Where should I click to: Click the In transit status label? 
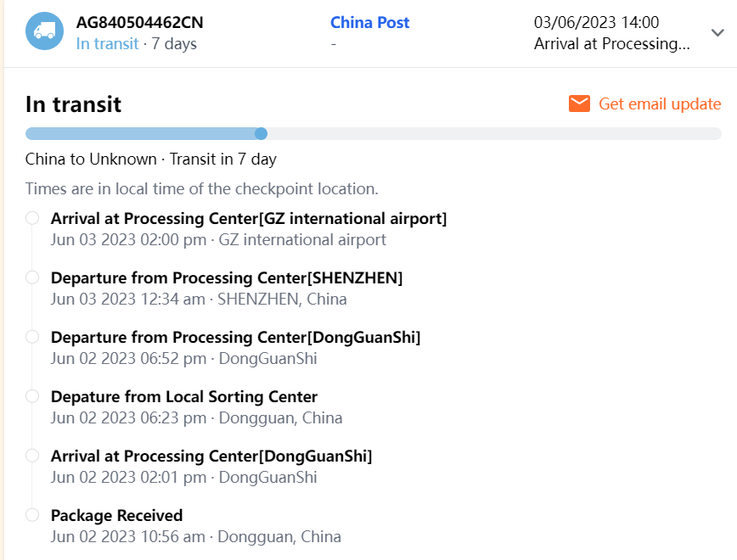(x=107, y=43)
